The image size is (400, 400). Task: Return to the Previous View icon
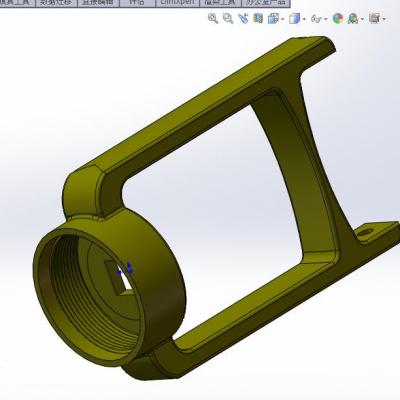243,19
